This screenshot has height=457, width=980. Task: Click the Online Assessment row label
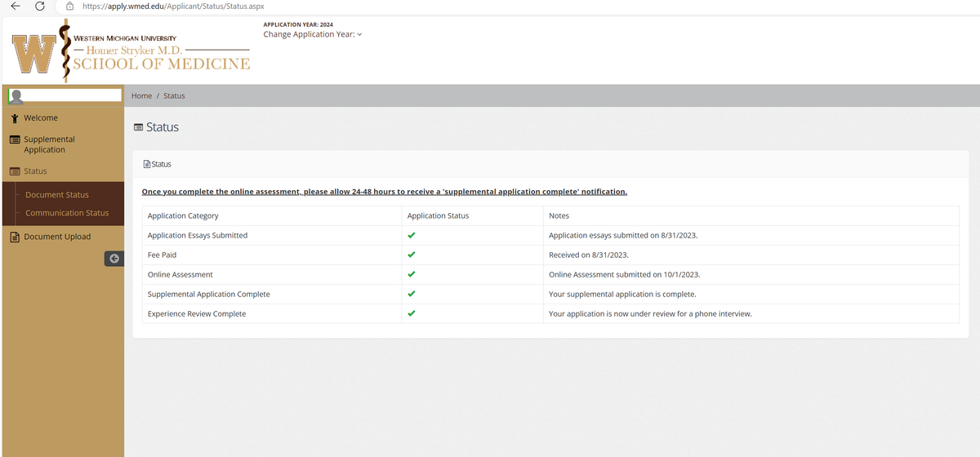[x=180, y=275]
